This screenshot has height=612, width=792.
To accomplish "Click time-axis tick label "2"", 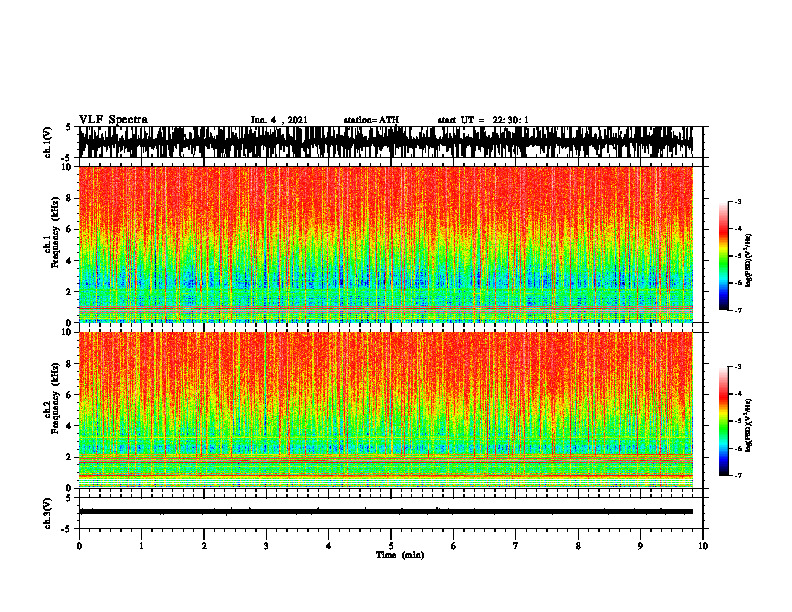I will click(204, 546).
